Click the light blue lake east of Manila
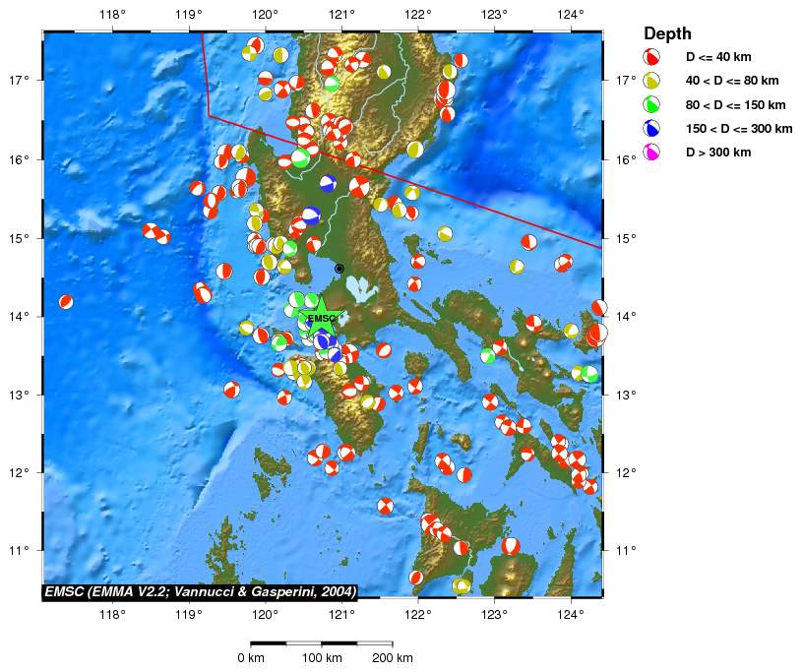802x672 pixels. (x=362, y=288)
